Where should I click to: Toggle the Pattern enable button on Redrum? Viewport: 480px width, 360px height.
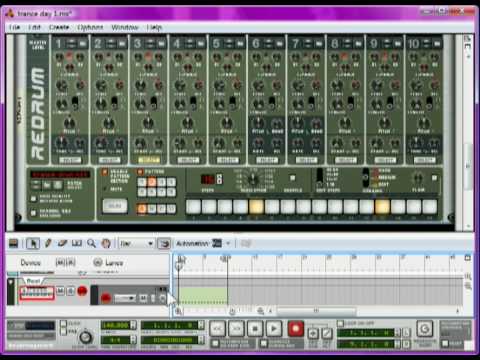(140, 172)
